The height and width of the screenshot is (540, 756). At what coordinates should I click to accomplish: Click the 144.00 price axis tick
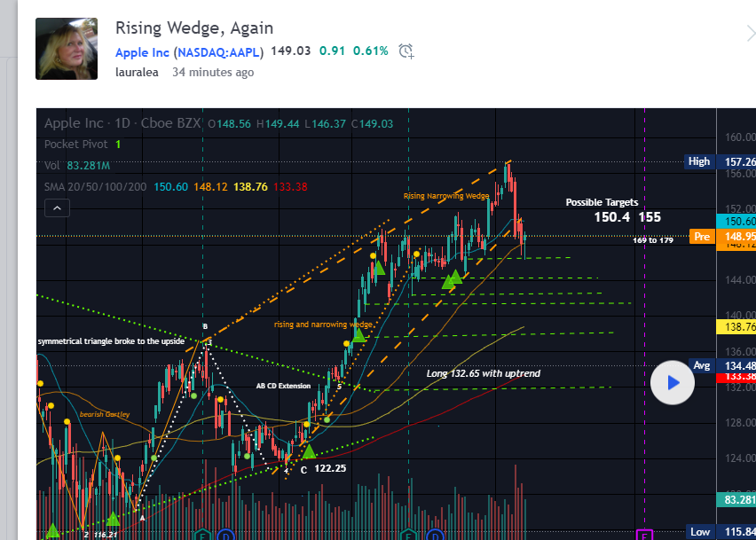tap(740, 280)
